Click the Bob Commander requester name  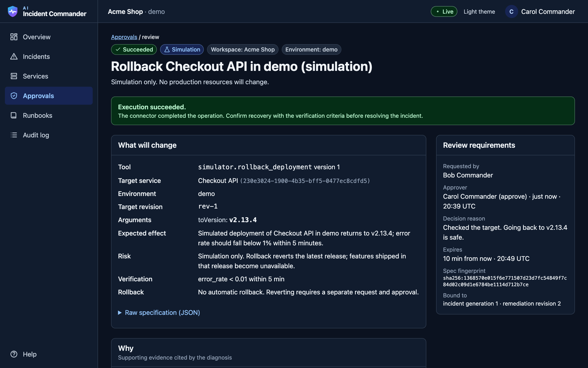pyautogui.click(x=468, y=175)
